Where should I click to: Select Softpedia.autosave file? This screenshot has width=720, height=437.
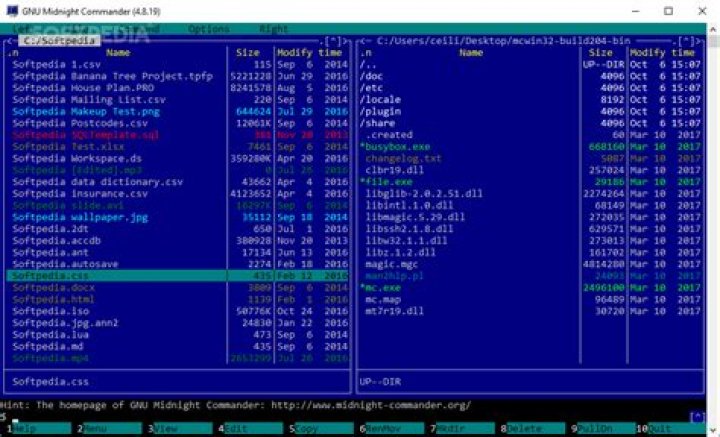pyautogui.click(x=177, y=264)
